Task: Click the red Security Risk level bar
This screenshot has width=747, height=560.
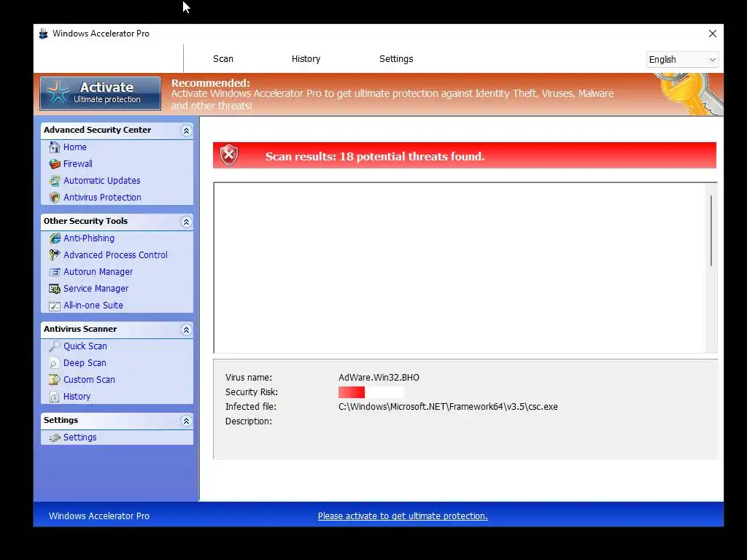Action: tap(352, 392)
